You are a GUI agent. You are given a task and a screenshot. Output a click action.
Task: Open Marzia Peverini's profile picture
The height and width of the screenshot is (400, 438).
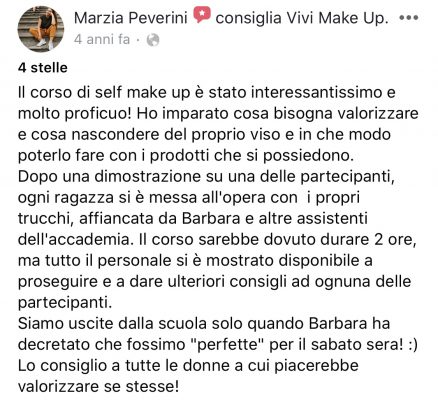pyautogui.click(x=41, y=29)
